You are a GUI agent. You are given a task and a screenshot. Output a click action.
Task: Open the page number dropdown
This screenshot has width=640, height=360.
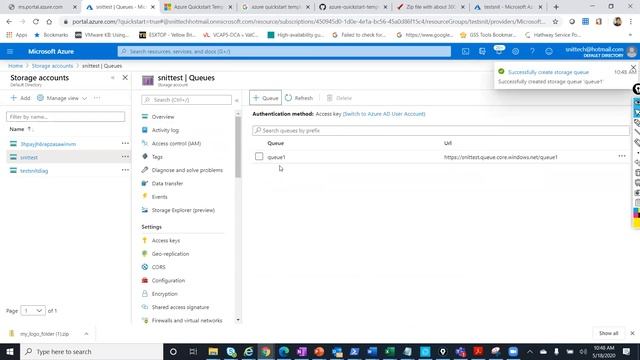tap(33, 311)
